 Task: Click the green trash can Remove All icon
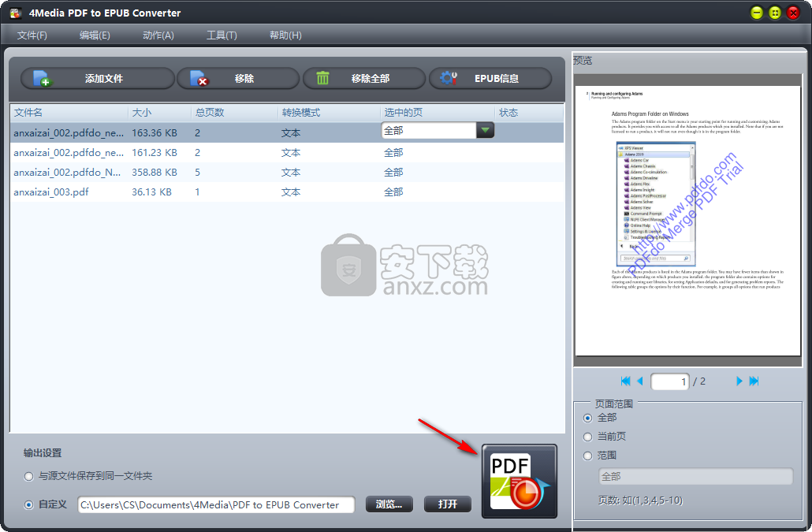(322, 78)
